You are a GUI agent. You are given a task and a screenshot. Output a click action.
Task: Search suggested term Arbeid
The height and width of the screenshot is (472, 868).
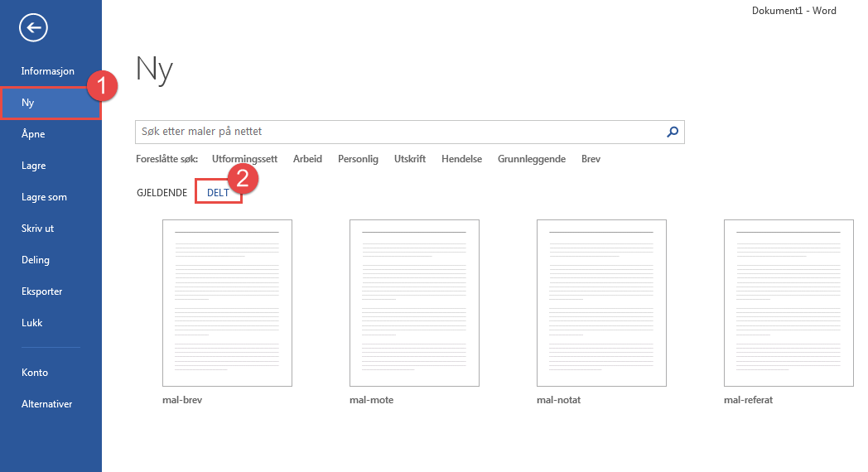(308, 159)
